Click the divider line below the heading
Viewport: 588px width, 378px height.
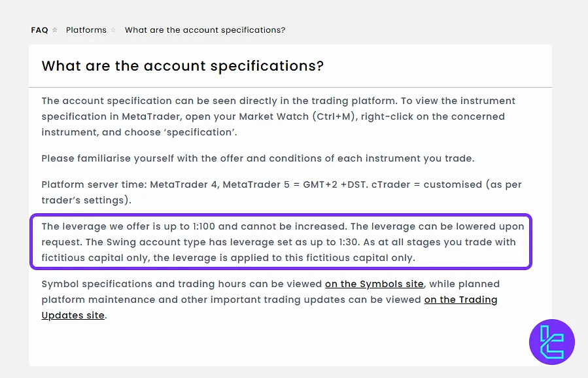point(290,87)
